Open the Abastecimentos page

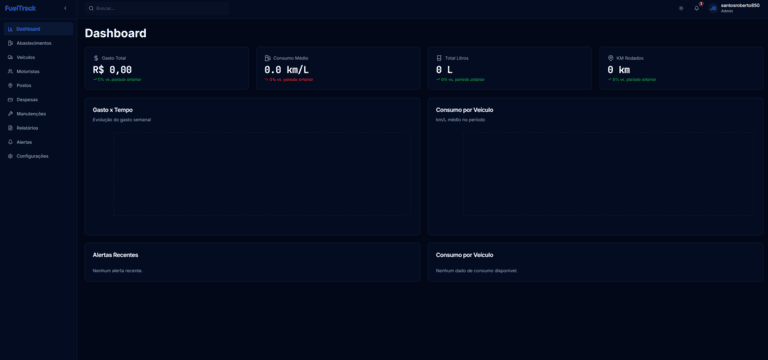click(38, 43)
